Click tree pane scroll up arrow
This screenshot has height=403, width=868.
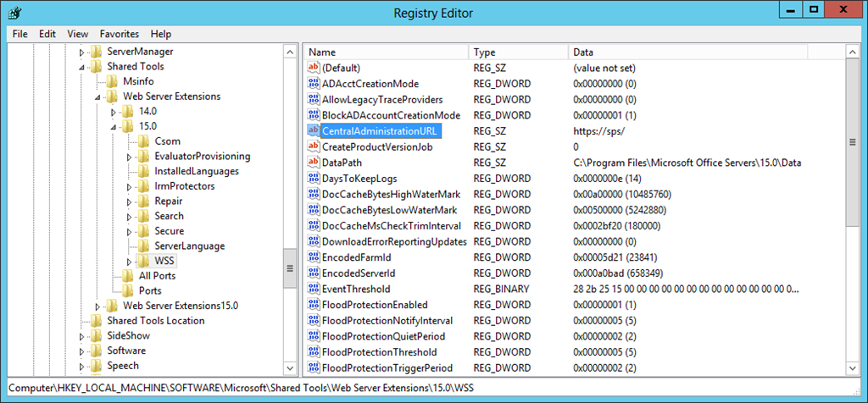pos(291,52)
